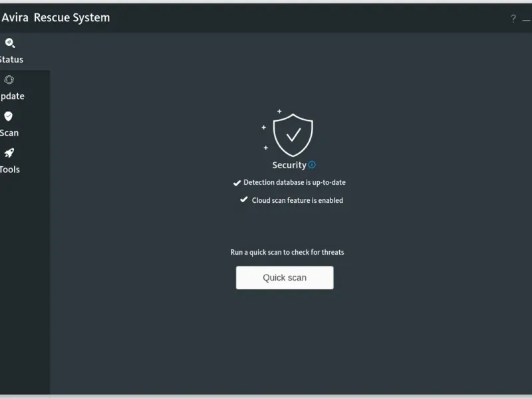Switch to the Update tab label
This screenshot has height=399, width=532.
coord(12,96)
